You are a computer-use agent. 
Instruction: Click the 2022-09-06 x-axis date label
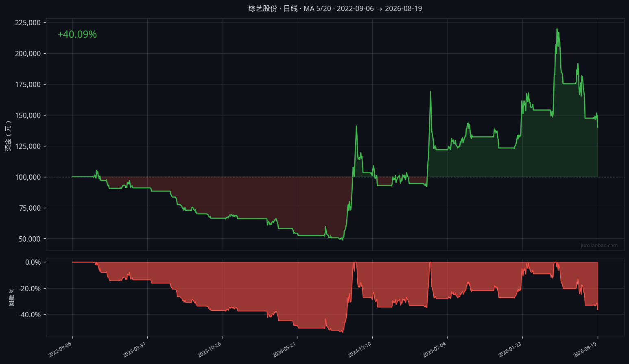pos(60,349)
